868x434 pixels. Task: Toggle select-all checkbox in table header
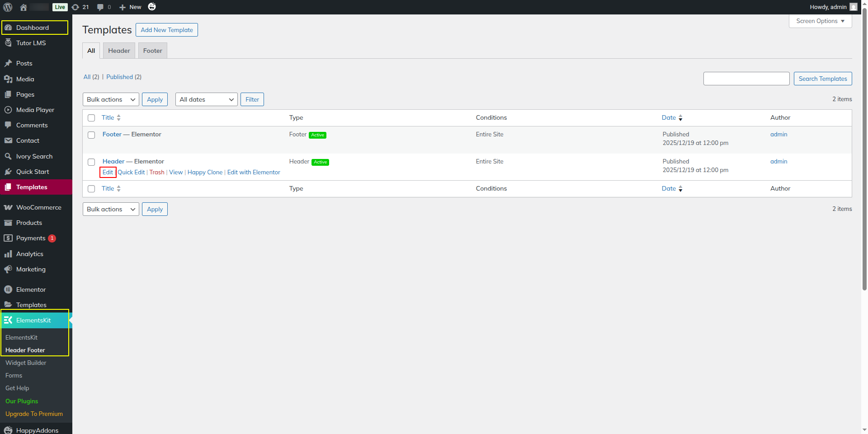[91, 118]
